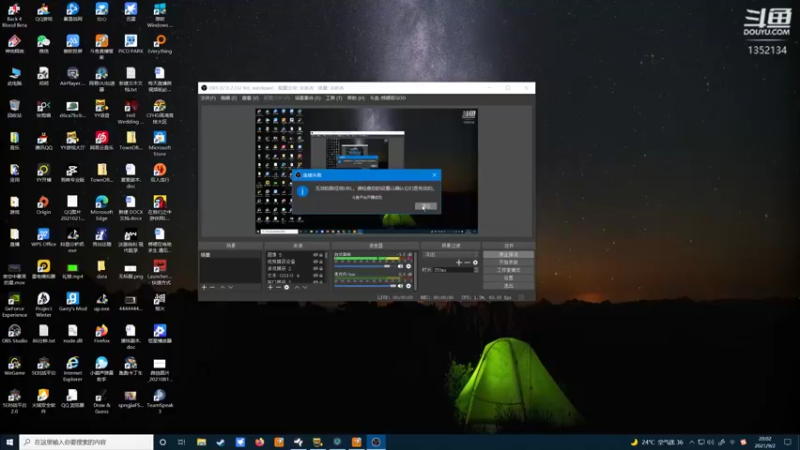
Task: Select 游戏捕获 2 row in sources list
Action: [295, 268]
